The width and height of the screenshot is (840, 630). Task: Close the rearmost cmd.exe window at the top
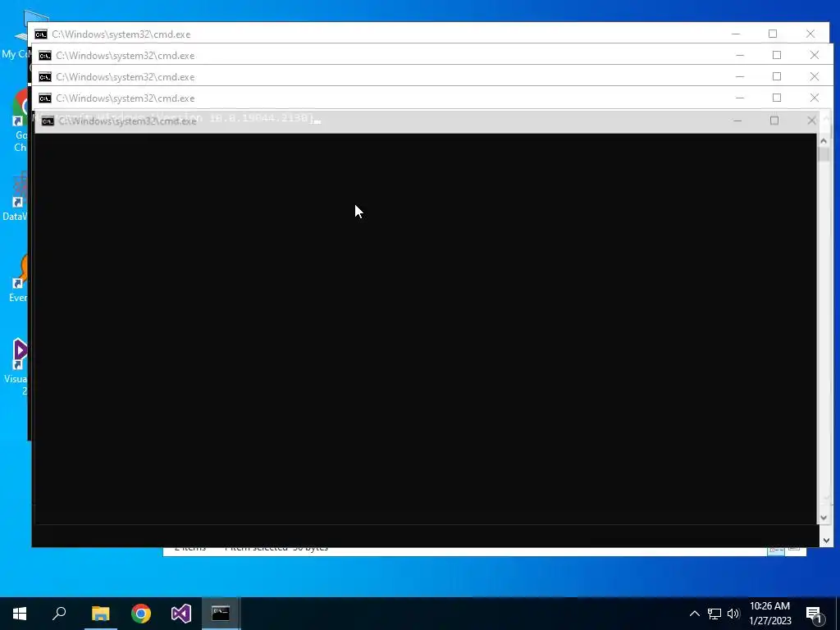pyautogui.click(x=810, y=34)
